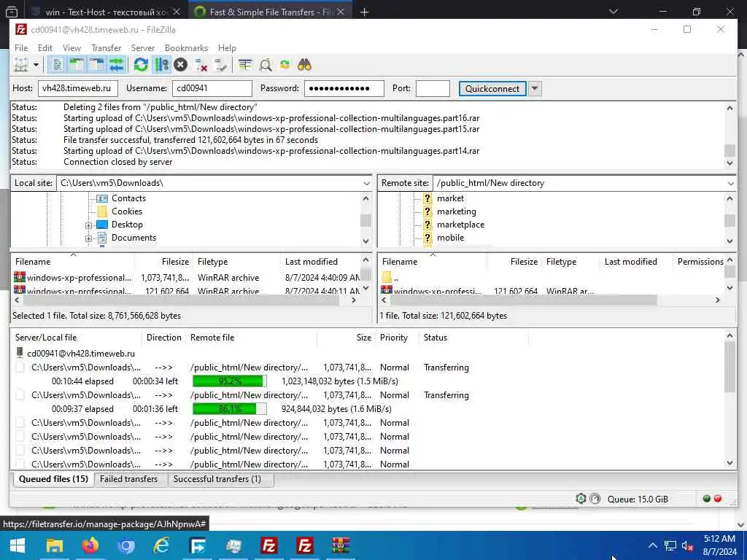Screen dimensions: 747x560
Task: Toggle transfer queue display icon
Action: (x=116, y=65)
